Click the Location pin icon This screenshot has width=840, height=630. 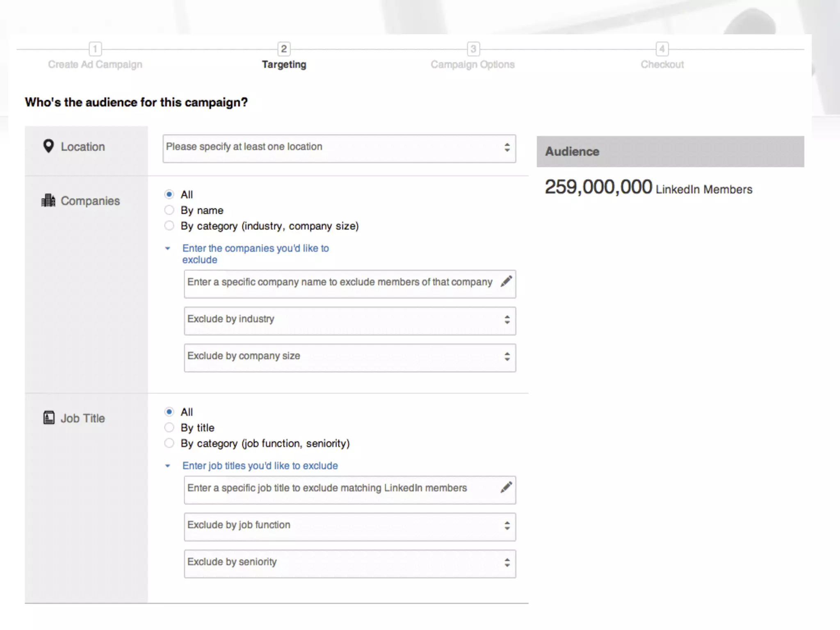[48, 146]
